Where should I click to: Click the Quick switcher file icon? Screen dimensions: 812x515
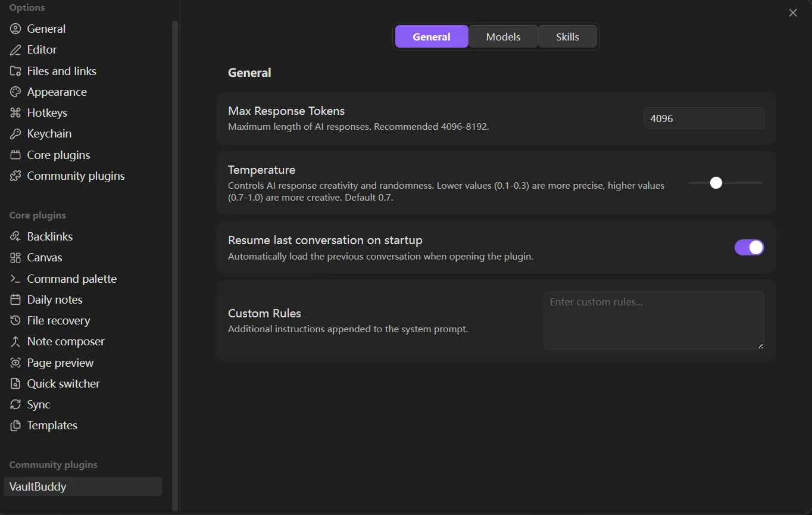click(15, 383)
